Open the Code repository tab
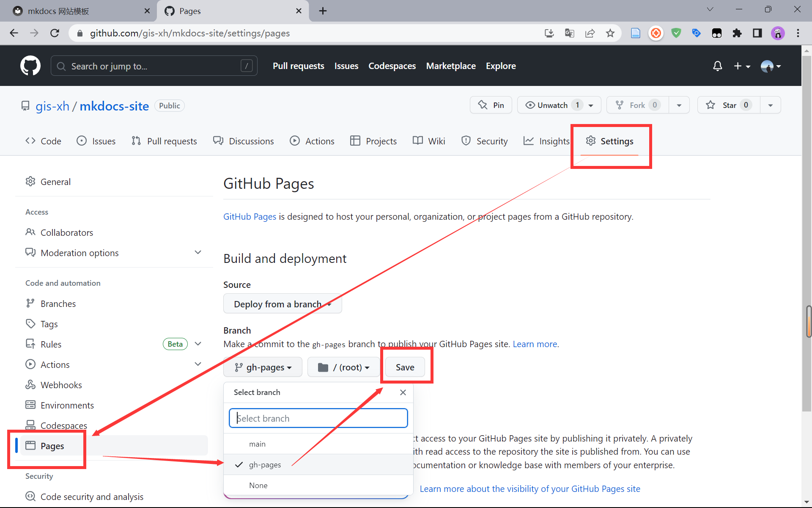 point(43,141)
